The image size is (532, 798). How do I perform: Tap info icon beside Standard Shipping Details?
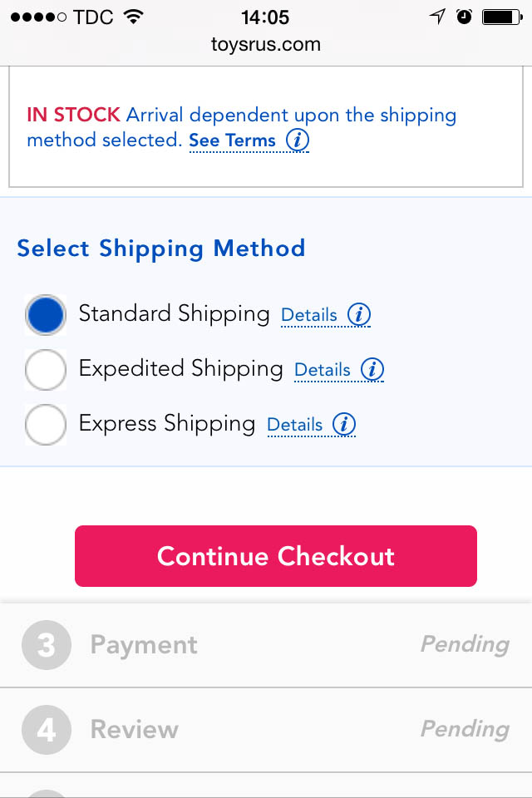[x=358, y=315]
